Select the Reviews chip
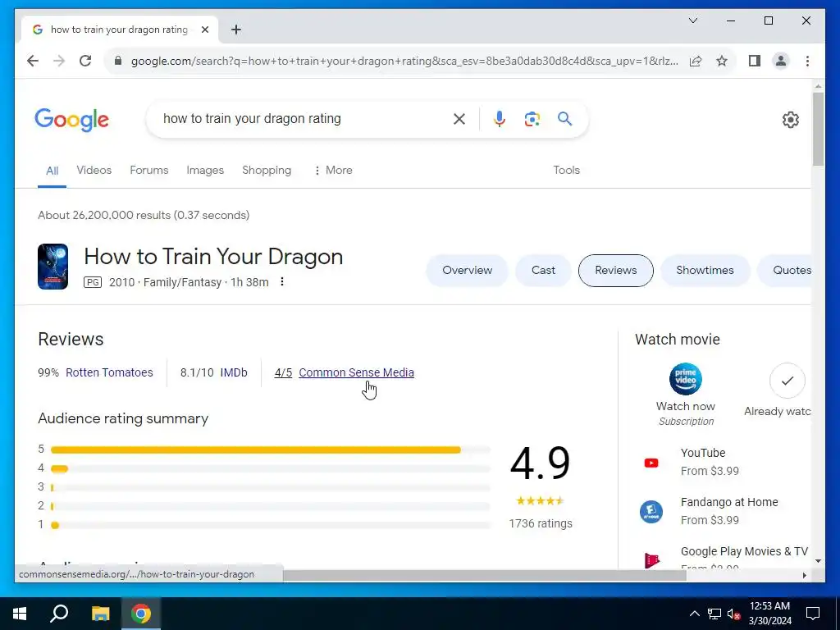The width and height of the screenshot is (840, 630). coord(615,271)
